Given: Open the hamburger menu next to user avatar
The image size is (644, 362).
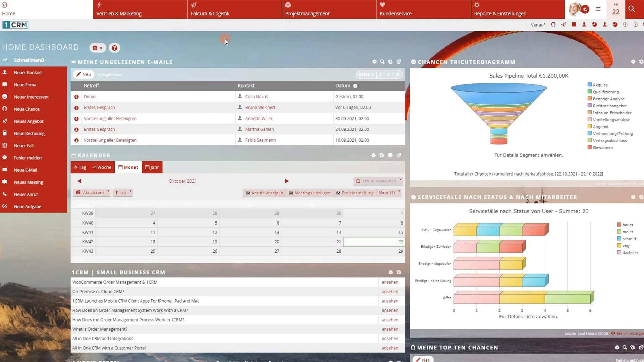Looking at the screenshot, I should [x=598, y=9].
